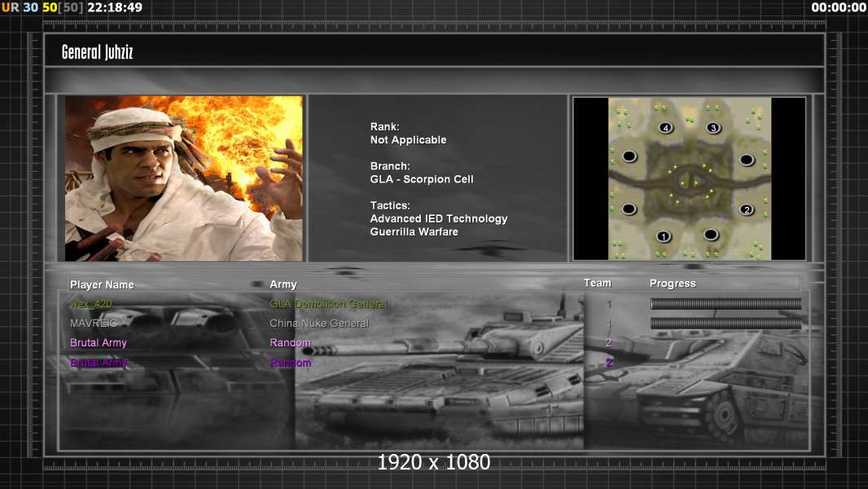868x489 pixels.
Task: Click the 'General Juhziz' title text
Action: (x=98, y=52)
